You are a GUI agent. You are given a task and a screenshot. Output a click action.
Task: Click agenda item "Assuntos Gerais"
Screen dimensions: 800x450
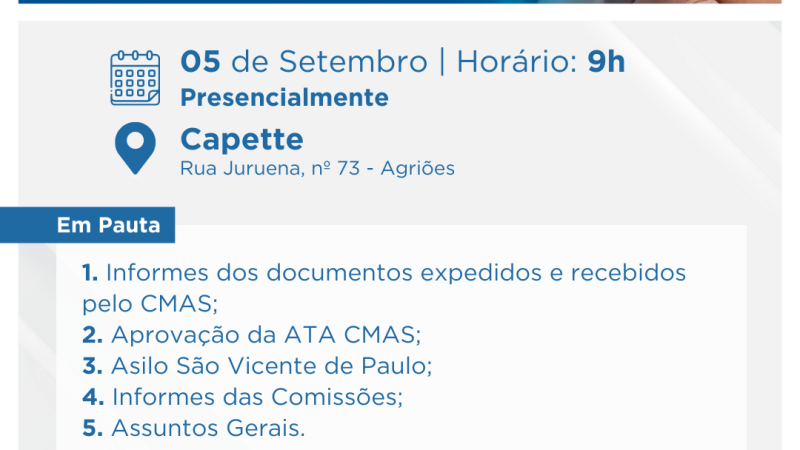click(x=208, y=428)
